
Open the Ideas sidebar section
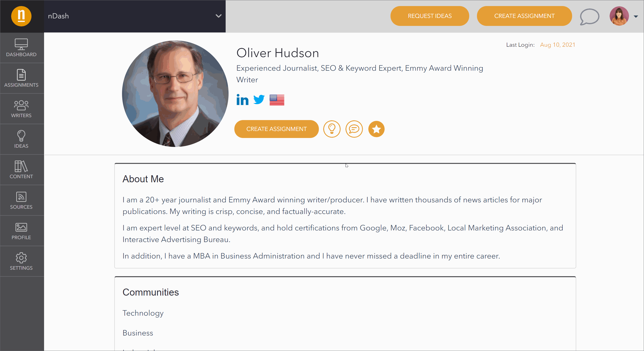(x=21, y=139)
